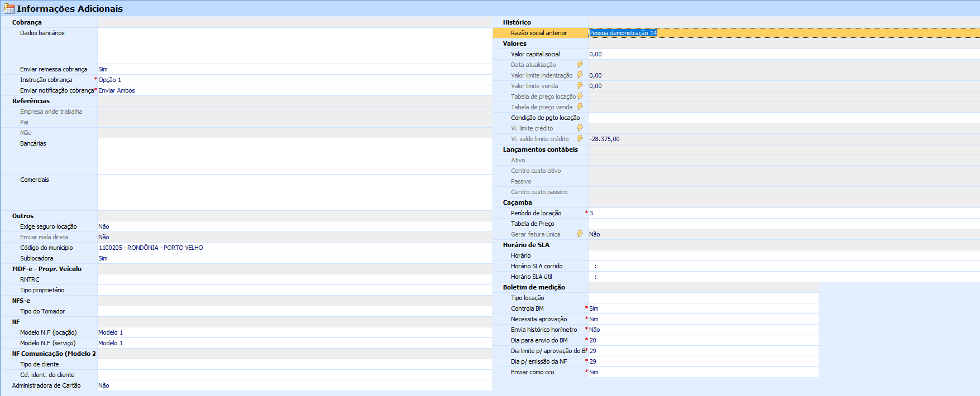Image resolution: width=980 pixels, height=396 pixels.
Task: Click the RNTRC input field
Action: click(295, 279)
